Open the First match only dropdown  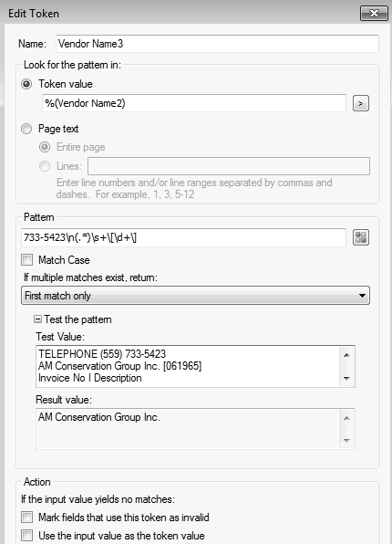pyautogui.click(x=195, y=296)
